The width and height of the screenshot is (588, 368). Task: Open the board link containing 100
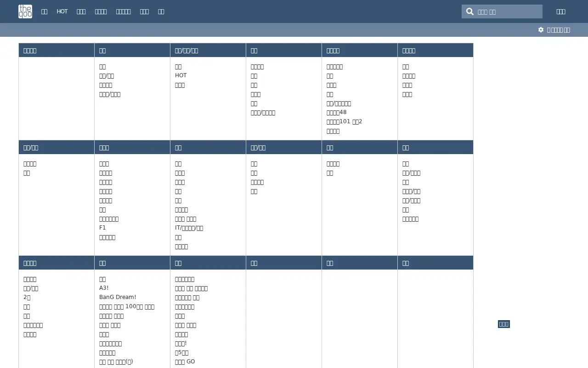(127, 306)
